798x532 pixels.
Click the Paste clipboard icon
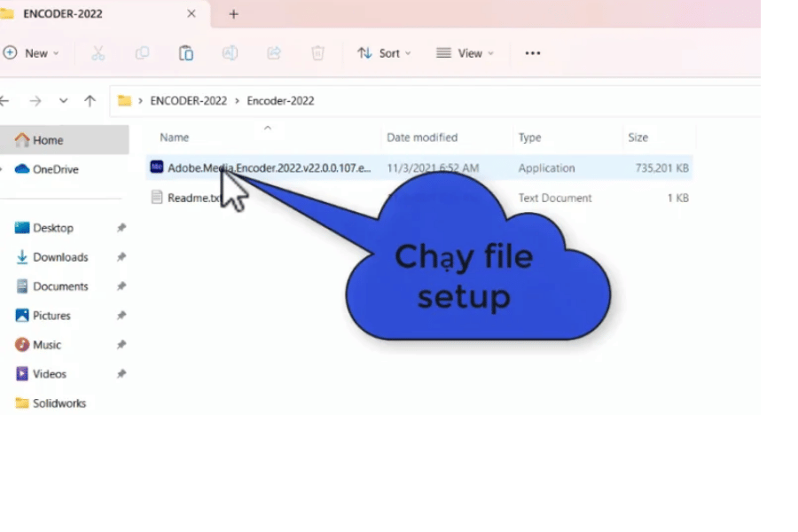186,53
